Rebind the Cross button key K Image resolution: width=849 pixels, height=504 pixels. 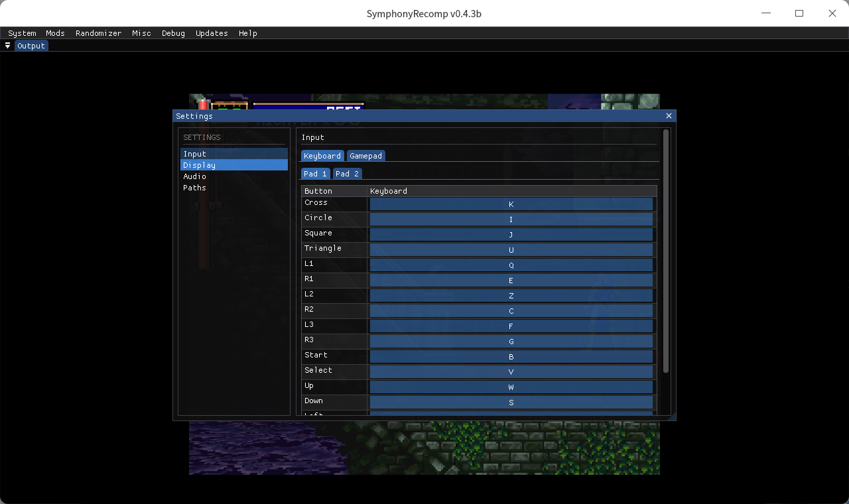click(511, 204)
